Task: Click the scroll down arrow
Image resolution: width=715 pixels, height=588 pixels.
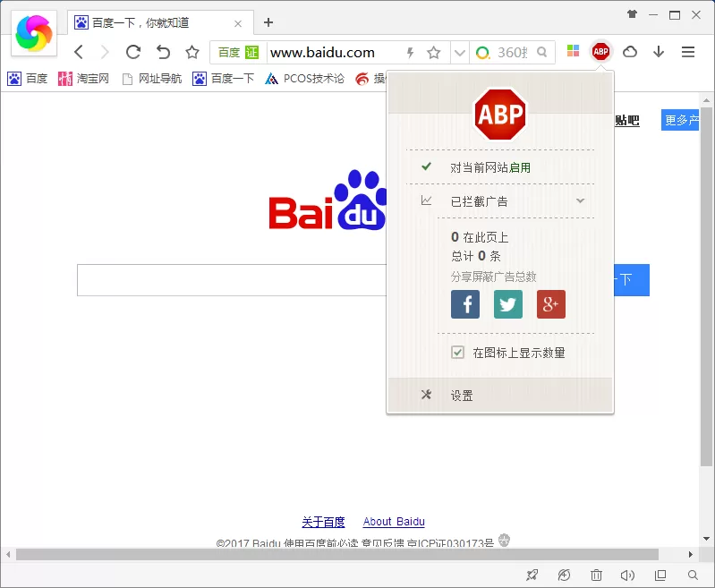Action: tap(706, 538)
